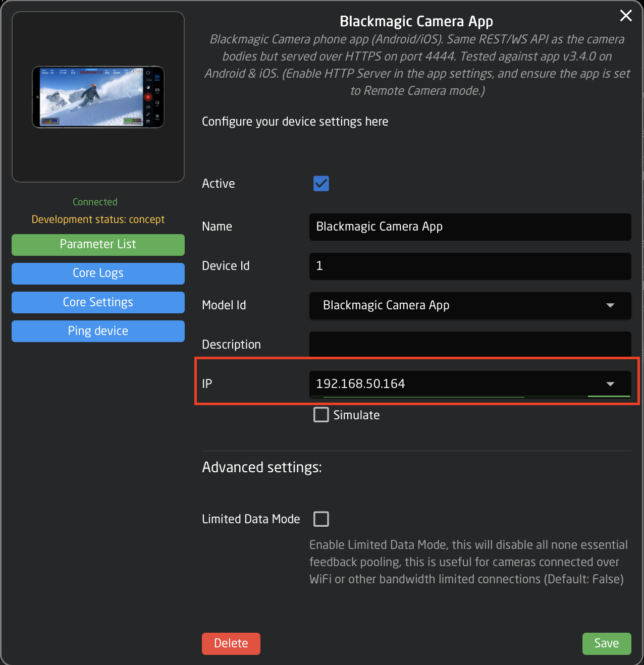This screenshot has height=665, width=644.
Task: Save the device settings
Action: pos(607,644)
